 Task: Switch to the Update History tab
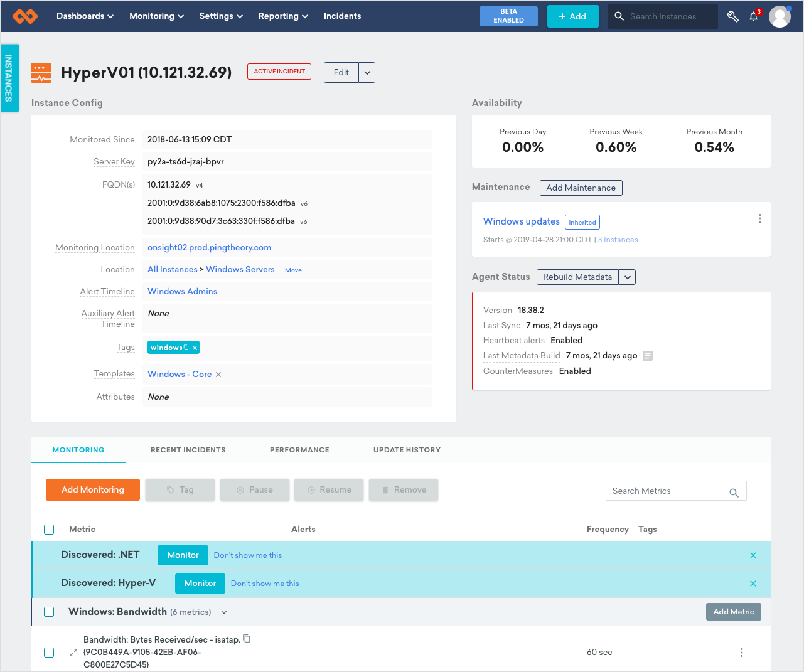407,450
